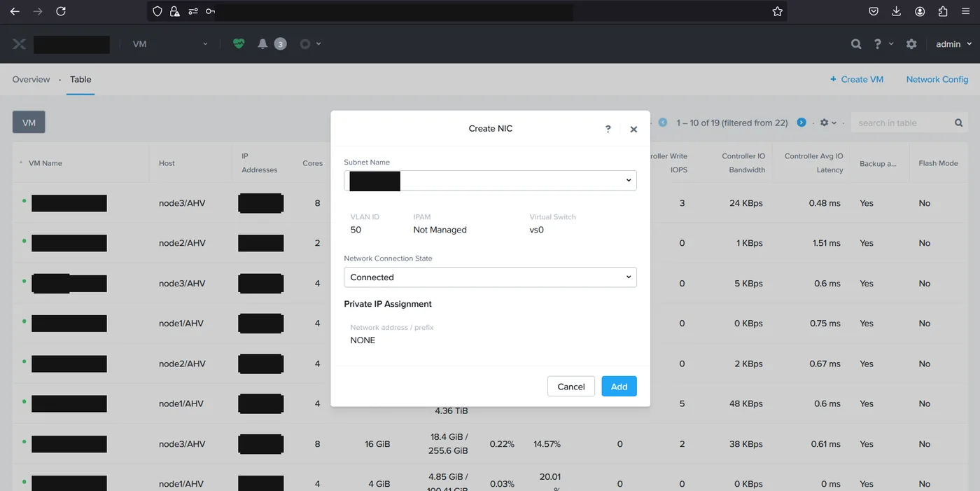Viewport: 980px width, 491px height.
Task: Click the 48 KBps bandwidth cell
Action: [745, 403]
